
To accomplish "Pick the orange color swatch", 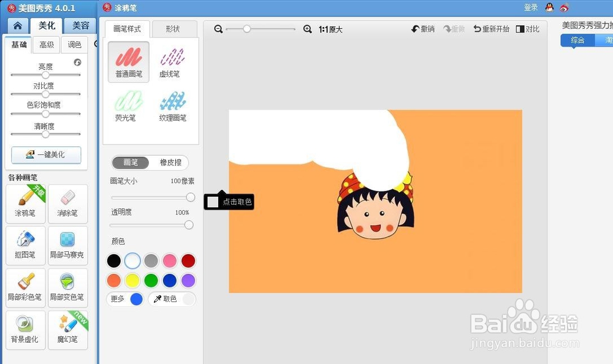I will tap(114, 280).
